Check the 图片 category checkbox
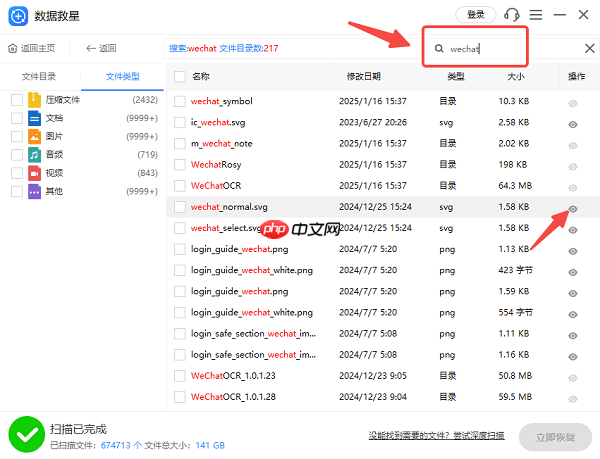This screenshot has height=459, width=600. pyautogui.click(x=17, y=137)
